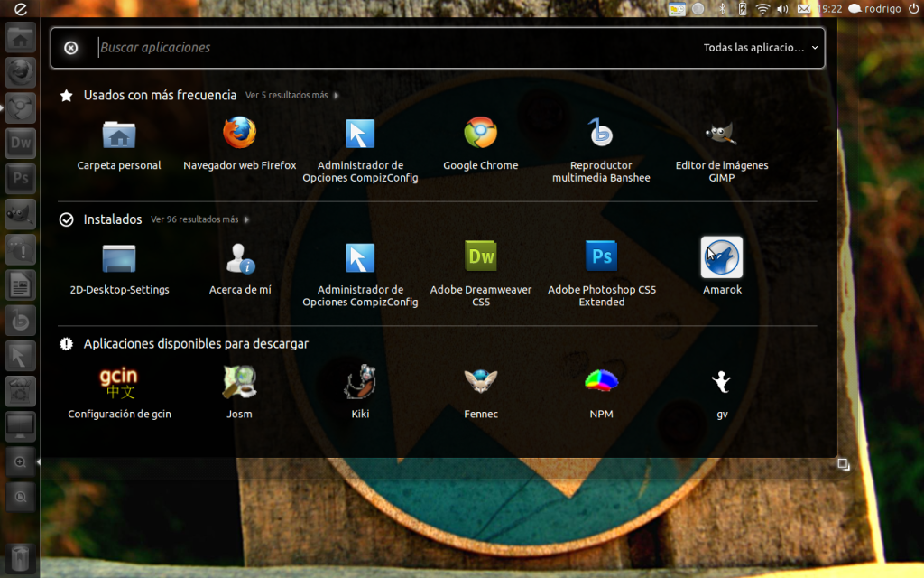Click the Instalados section header
This screenshot has height=578, width=924.
click(113, 219)
